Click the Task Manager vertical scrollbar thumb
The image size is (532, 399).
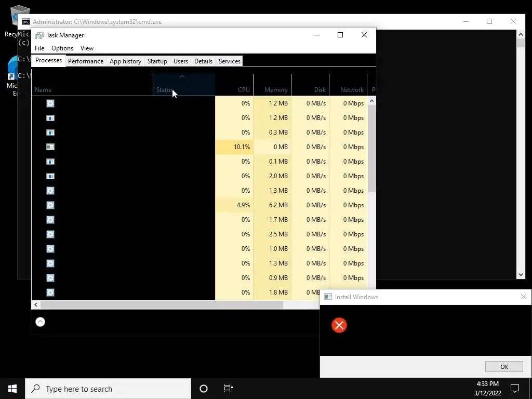pos(371,149)
